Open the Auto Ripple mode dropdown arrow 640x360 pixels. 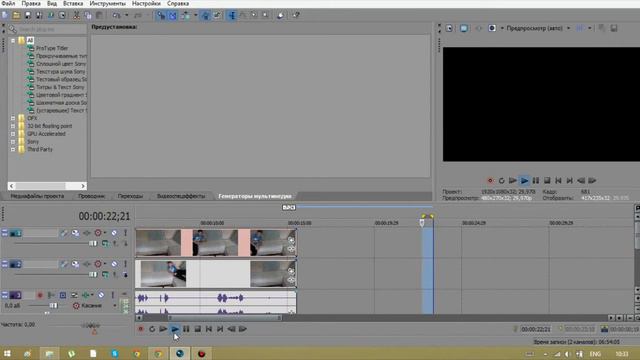[196, 16]
